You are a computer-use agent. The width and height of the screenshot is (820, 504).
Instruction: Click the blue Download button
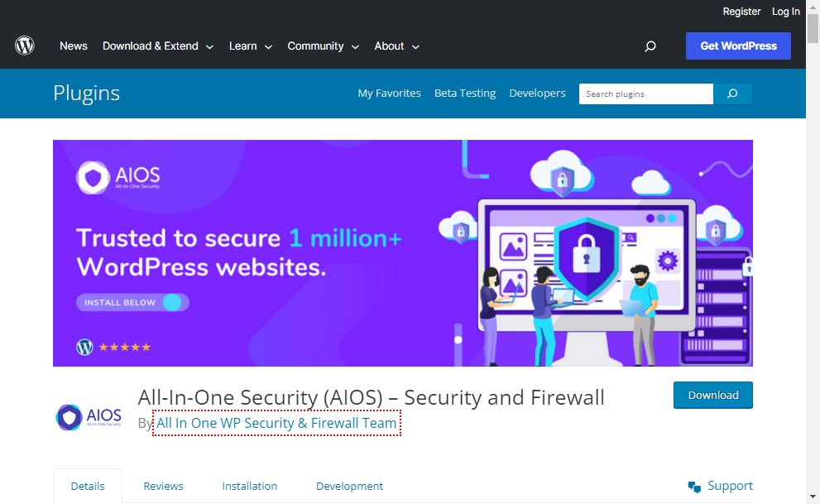click(712, 396)
